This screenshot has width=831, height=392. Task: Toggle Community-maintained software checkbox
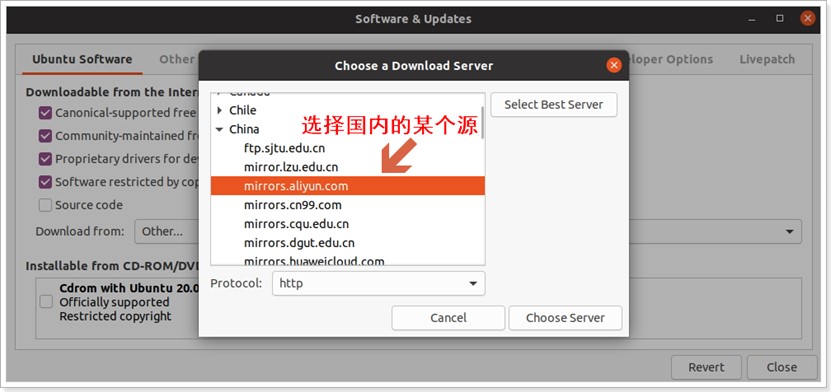(45, 136)
